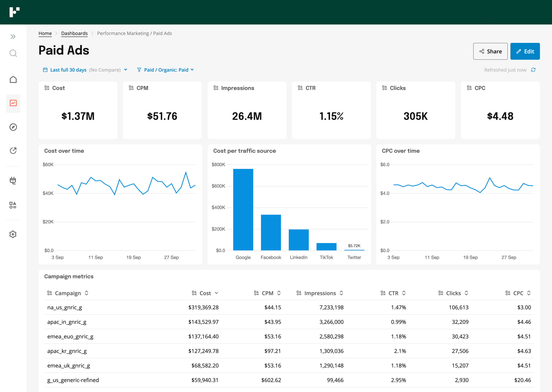Open the Dashboards analytics icon in the sidebar
Screen dimensions: 552x392
click(x=13, y=103)
